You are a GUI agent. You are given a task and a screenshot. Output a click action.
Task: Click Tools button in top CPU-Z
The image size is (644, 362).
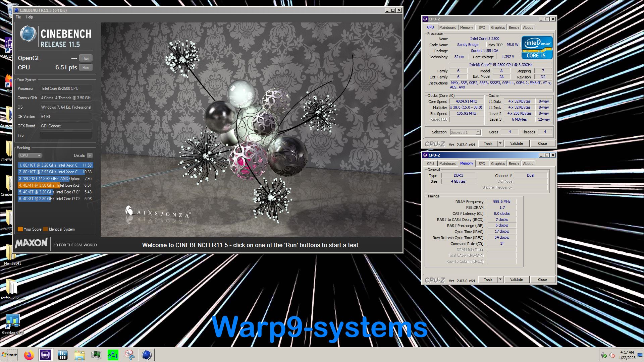[x=488, y=143]
